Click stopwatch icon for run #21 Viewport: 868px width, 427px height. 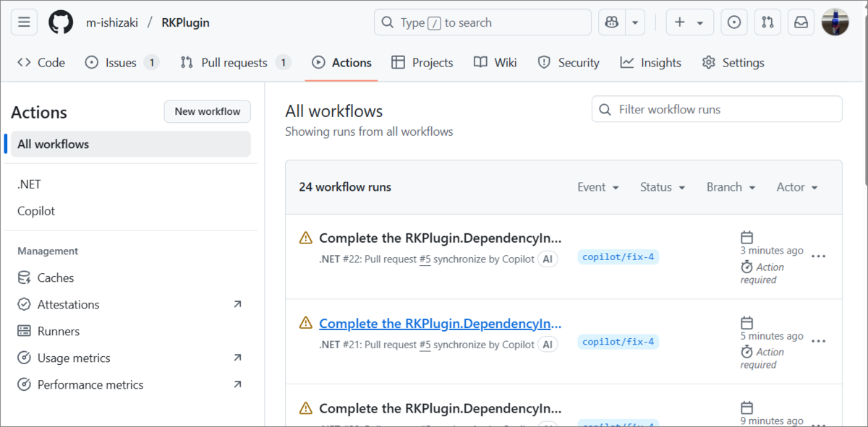click(747, 352)
